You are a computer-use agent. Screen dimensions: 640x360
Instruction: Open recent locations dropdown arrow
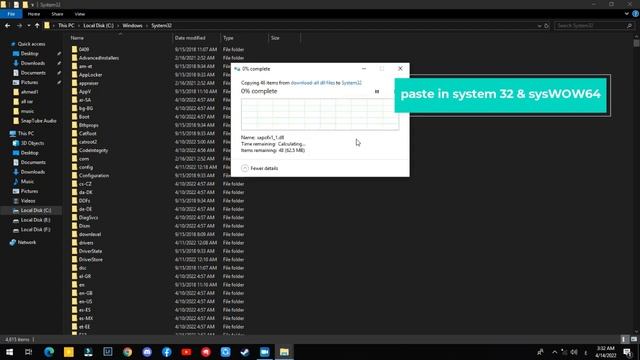tap(29, 26)
